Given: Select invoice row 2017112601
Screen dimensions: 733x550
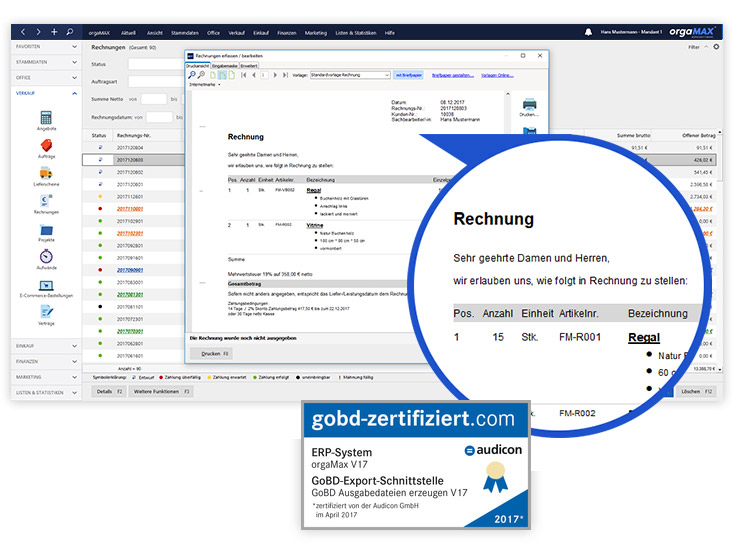Looking at the screenshot, I should pos(134,197).
